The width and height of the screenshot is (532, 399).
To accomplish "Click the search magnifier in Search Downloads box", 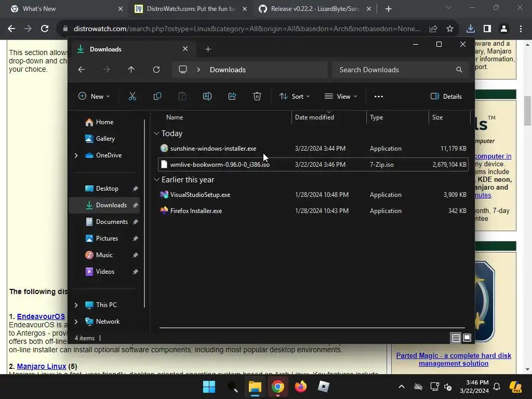I will pos(459,70).
